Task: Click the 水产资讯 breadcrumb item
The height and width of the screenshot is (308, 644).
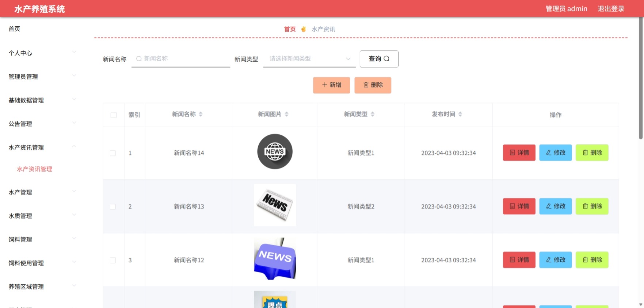Action: (x=323, y=29)
